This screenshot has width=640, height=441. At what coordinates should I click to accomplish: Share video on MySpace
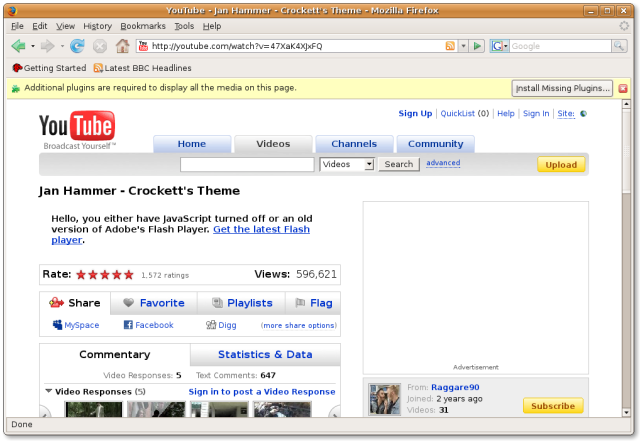(x=76, y=325)
